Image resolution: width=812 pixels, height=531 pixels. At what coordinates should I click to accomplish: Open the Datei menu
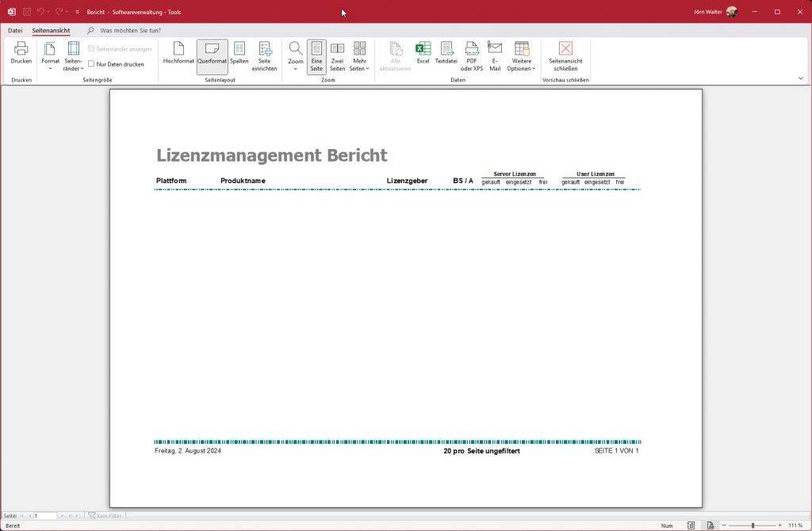pos(14,30)
